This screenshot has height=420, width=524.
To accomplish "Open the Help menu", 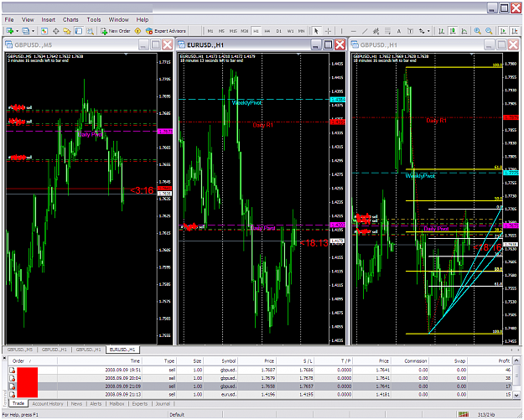I will (143, 20).
